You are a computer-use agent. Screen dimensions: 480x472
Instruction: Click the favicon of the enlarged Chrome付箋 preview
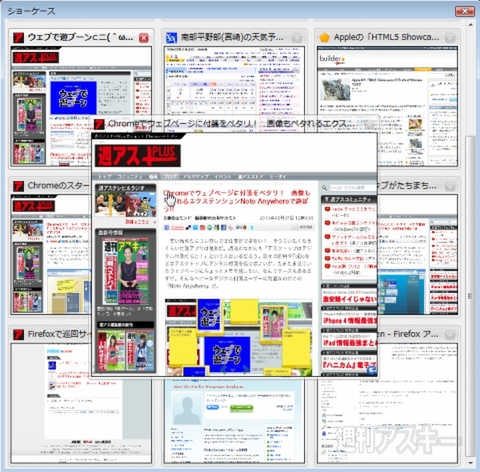click(x=99, y=124)
